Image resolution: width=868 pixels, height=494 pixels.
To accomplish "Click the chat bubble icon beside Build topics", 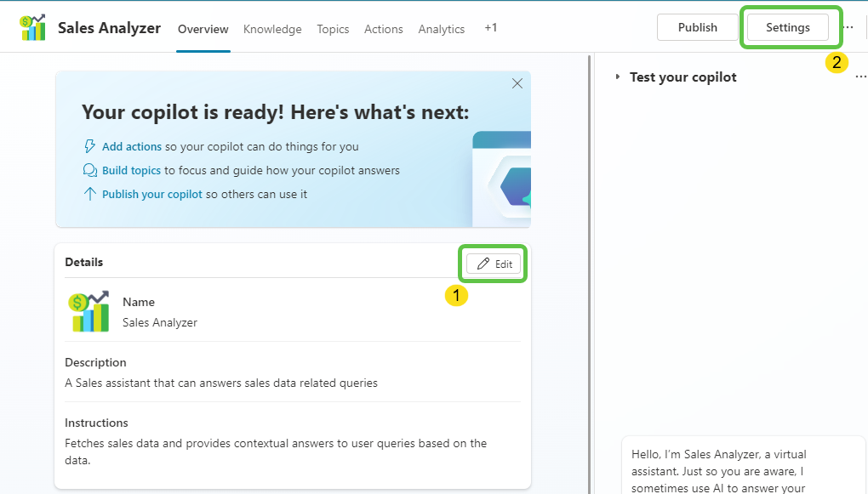I will [x=89, y=170].
